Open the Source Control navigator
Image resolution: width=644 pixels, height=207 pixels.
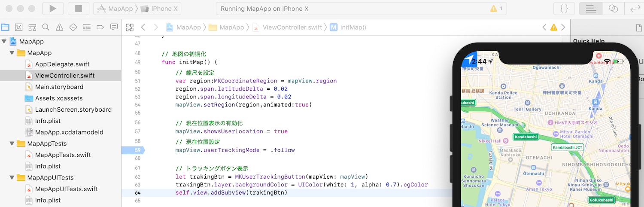pos(18,27)
